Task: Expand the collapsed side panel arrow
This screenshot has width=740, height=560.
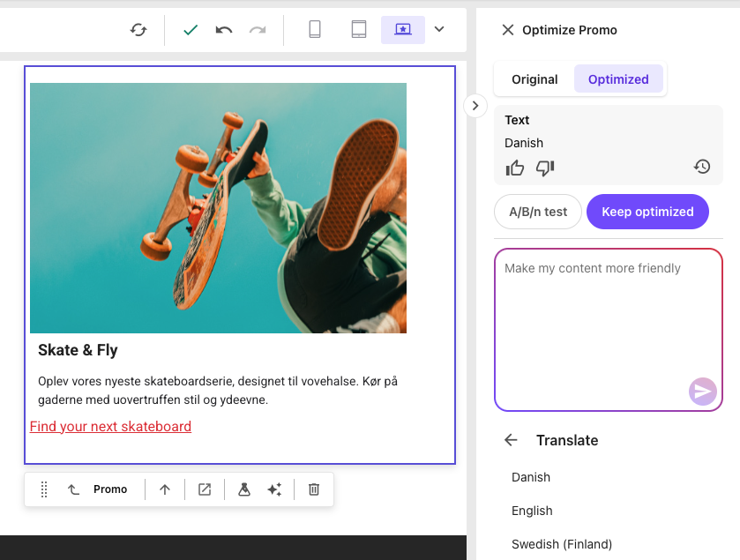Action: point(475,105)
